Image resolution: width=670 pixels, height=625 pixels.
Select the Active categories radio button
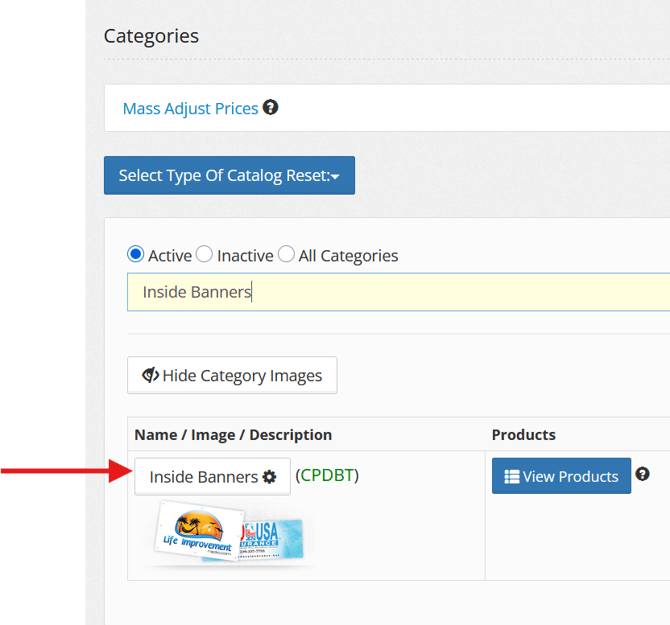[136, 255]
